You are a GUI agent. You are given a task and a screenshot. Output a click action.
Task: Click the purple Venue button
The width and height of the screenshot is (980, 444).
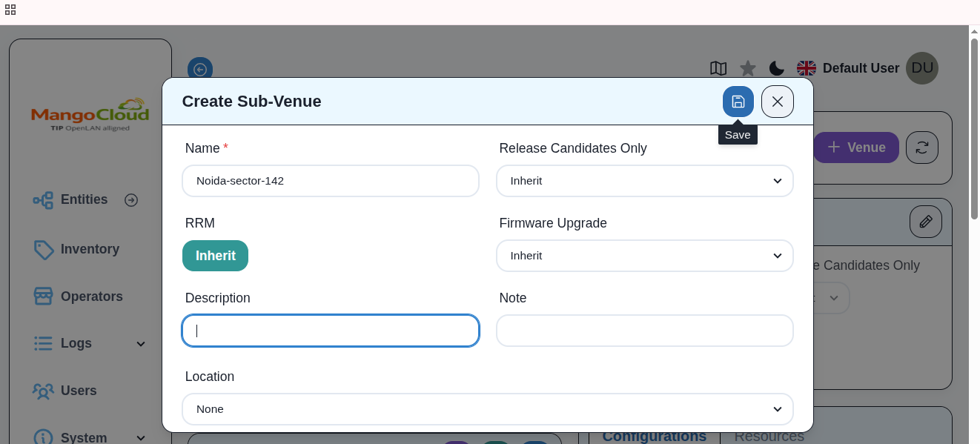point(856,148)
